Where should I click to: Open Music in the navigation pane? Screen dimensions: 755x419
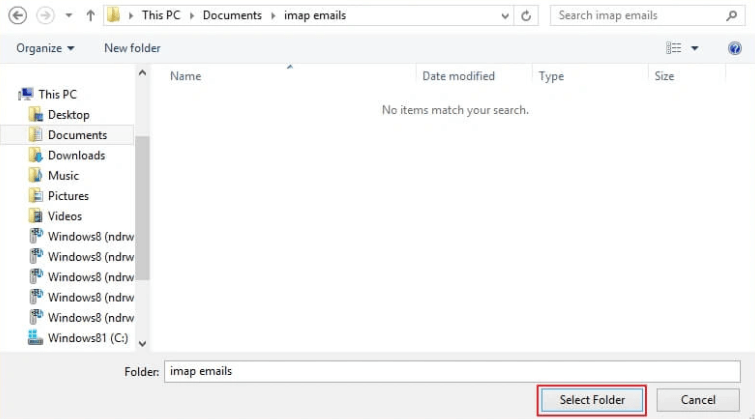point(63,175)
